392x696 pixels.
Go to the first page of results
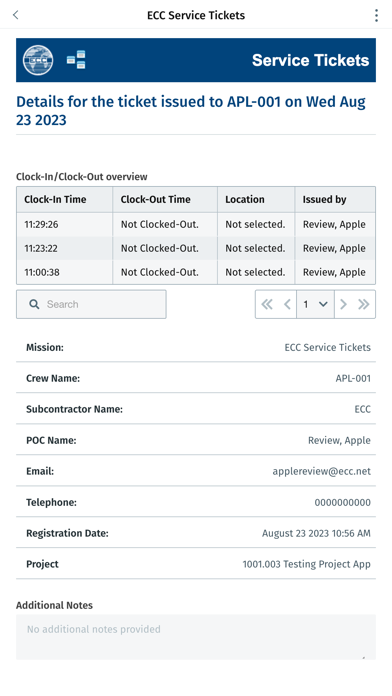pos(267,304)
